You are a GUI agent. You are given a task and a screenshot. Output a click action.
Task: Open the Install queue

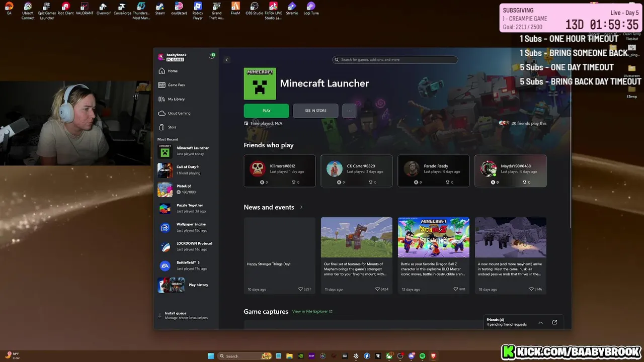187,315
